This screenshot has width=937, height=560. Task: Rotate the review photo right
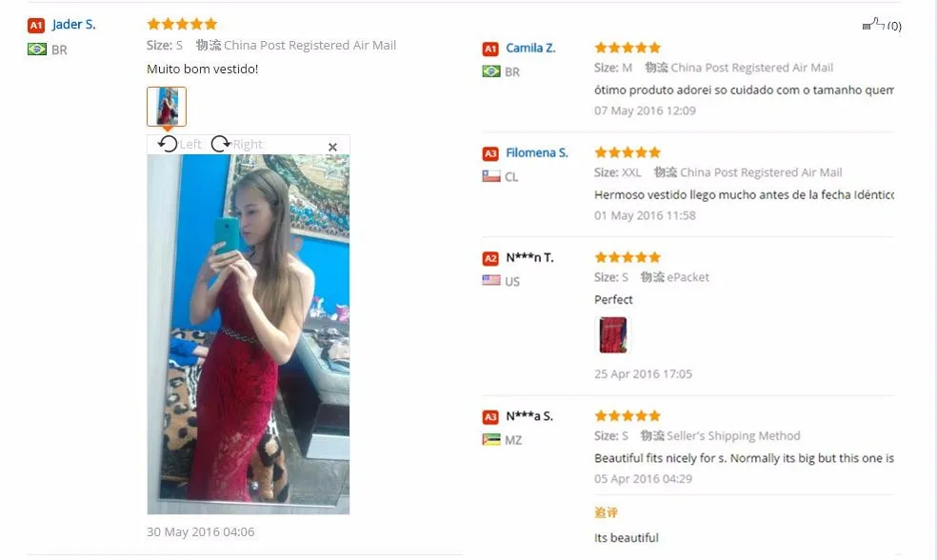(x=237, y=144)
